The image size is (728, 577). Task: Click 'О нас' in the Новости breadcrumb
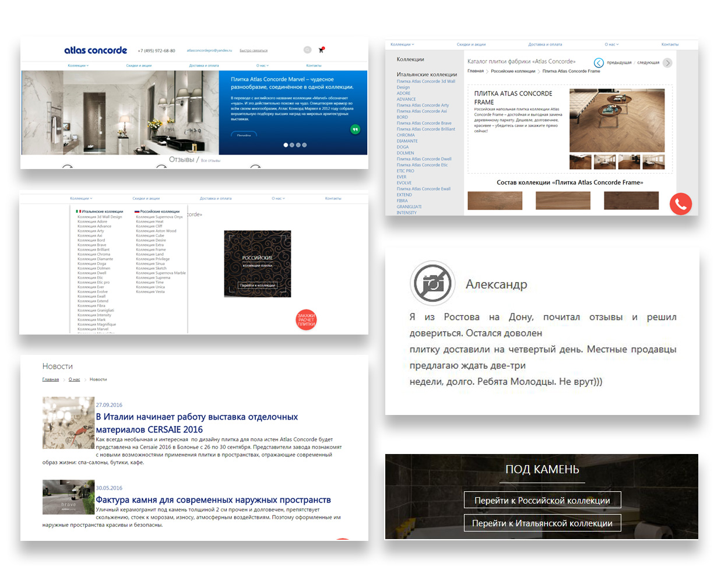[x=74, y=379]
